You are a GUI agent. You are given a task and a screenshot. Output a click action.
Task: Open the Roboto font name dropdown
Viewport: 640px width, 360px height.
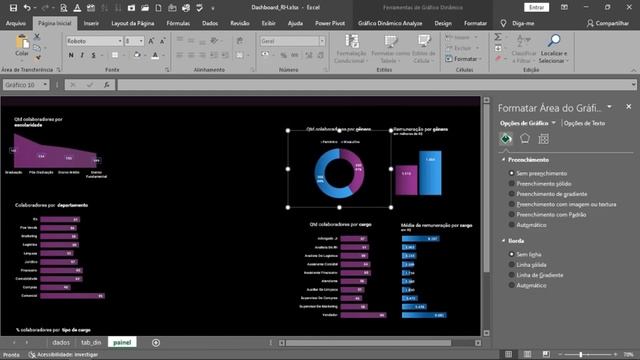pyautogui.click(x=120, y=41)
